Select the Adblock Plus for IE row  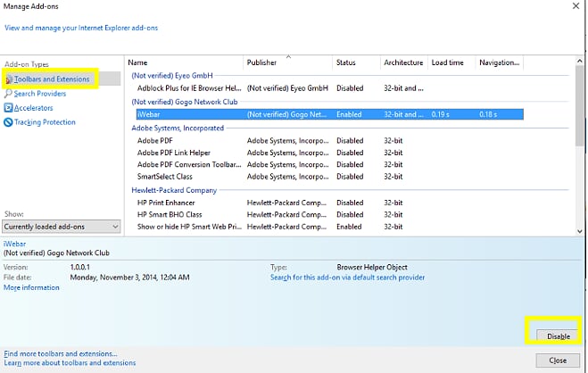330,88
